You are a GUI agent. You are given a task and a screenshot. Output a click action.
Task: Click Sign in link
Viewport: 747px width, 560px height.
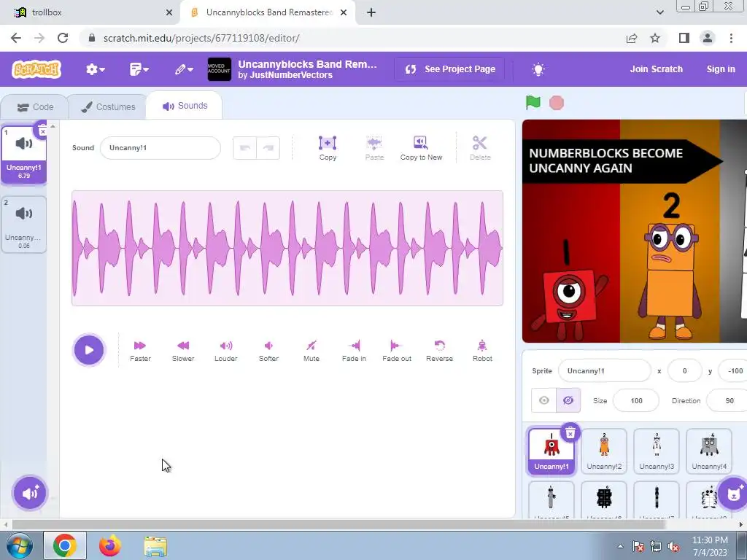pyautogui.click(x=720, y=69)
